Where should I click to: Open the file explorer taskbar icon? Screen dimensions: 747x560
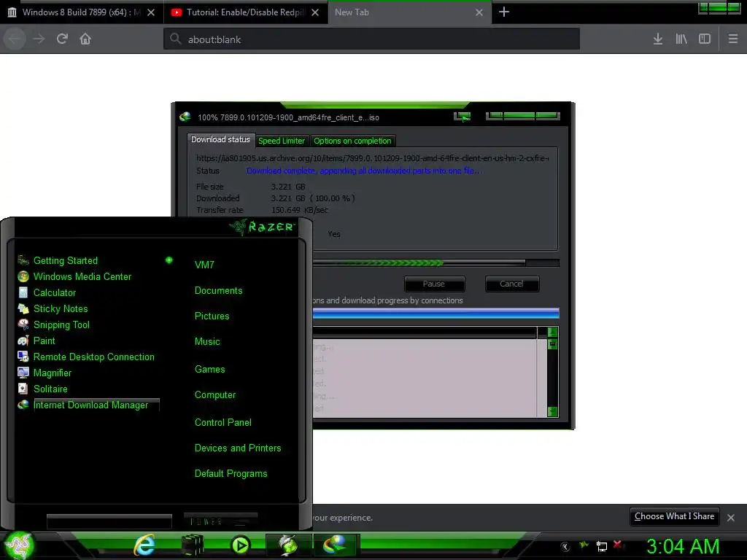[193, 545]
